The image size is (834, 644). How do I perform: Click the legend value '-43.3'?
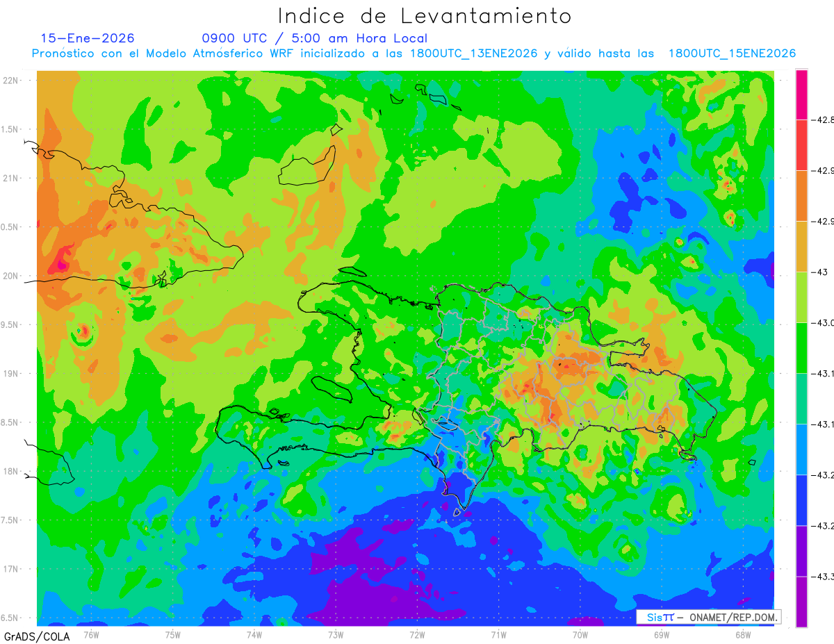click(x=824, y=577)
